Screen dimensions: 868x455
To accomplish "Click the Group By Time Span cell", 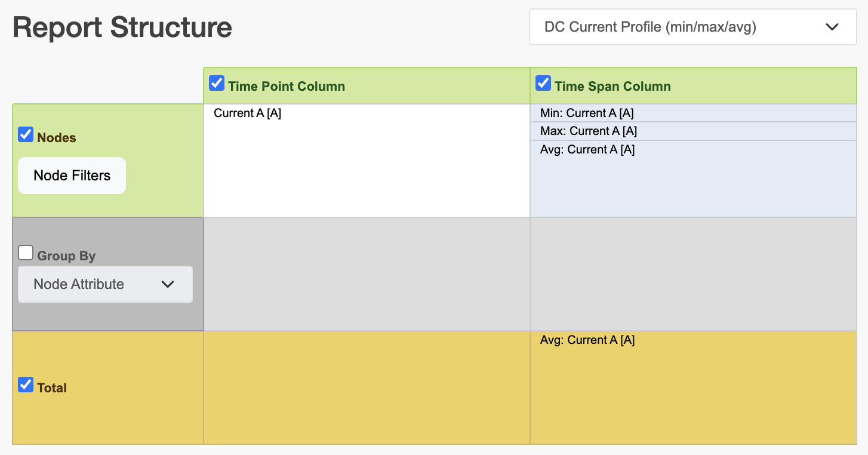I will tap(692, 274).
